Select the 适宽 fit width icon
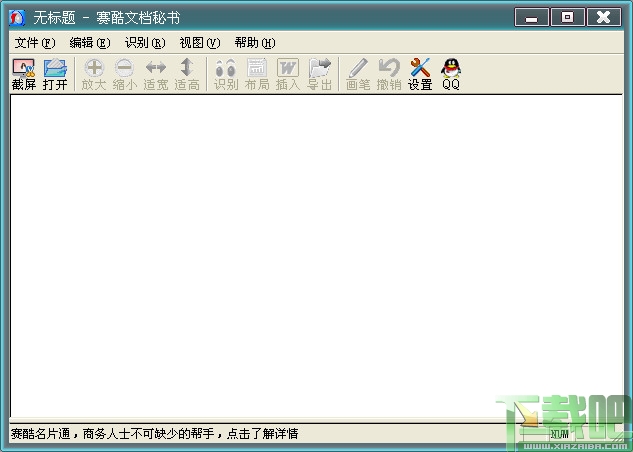Viewport: 633px width, 452px height. coord(156,74)
